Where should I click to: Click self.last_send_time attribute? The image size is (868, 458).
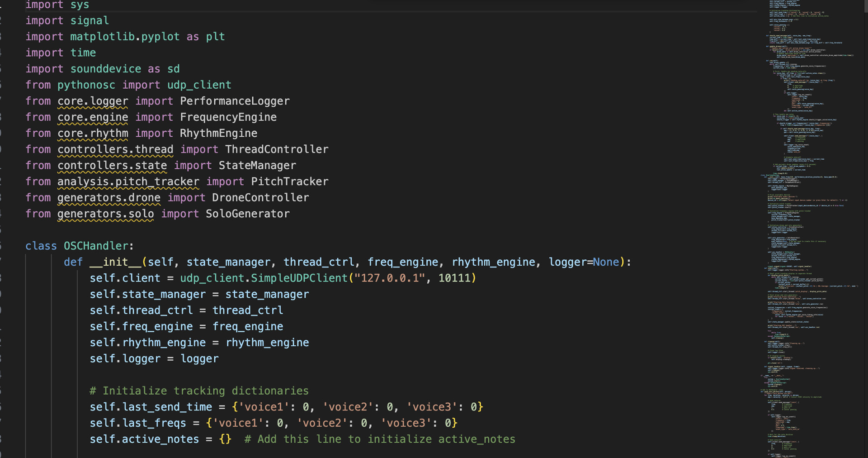(x=151, y=407)
